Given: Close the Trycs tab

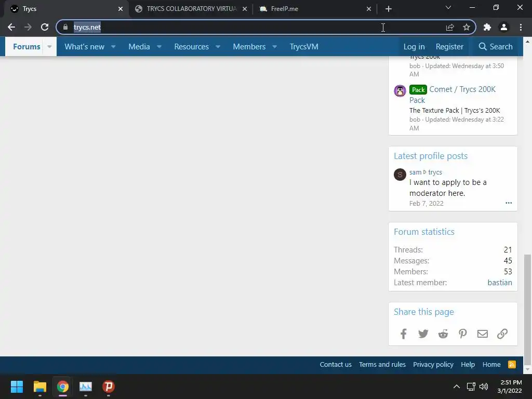Looking at the screenshot, I should (121, 9).
